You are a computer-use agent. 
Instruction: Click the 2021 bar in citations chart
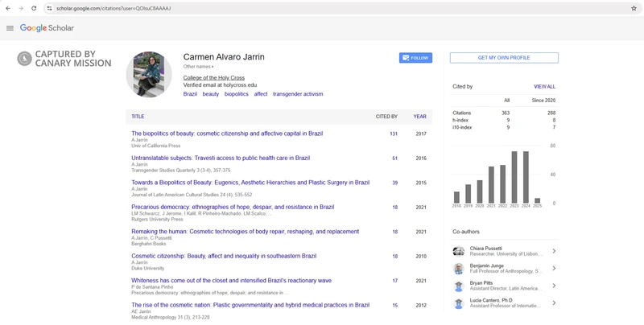tap(491, 185)
